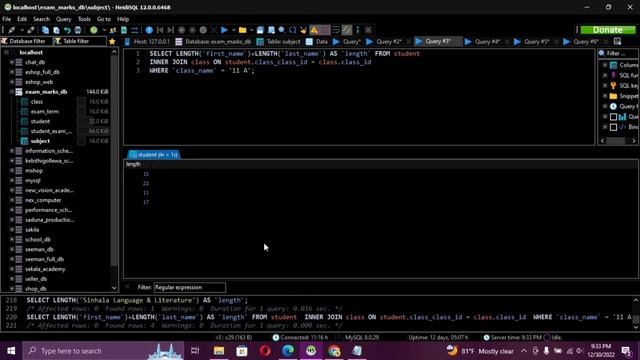Click the Windows Start button
This screenshot has width=640, height=360.
click(x=11, y=351)
